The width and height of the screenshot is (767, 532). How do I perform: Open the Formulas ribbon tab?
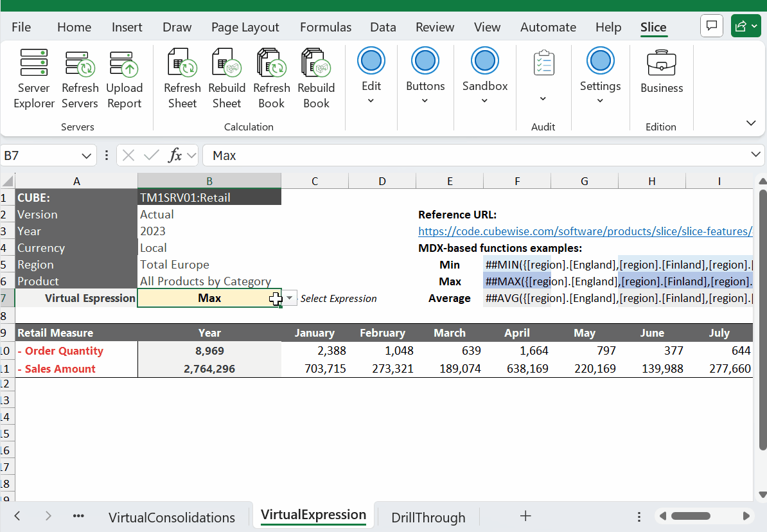click(325, 27)
